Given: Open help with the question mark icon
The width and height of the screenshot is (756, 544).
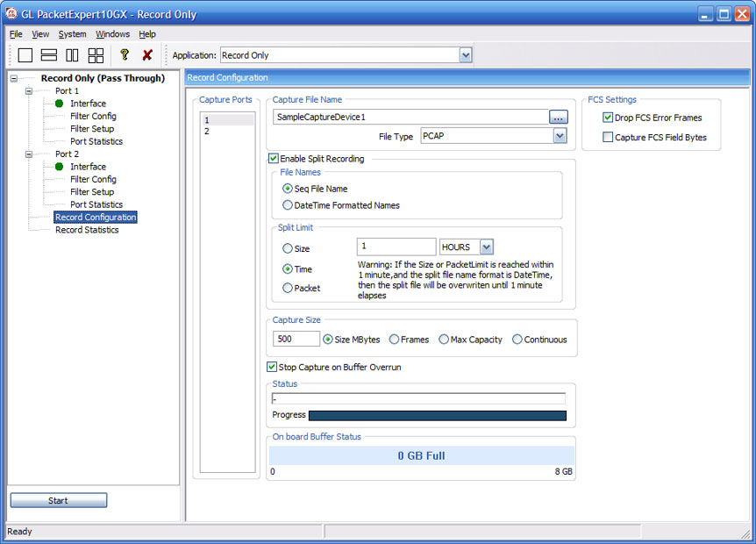Looking at the screenshot, I should click(125, 54).
